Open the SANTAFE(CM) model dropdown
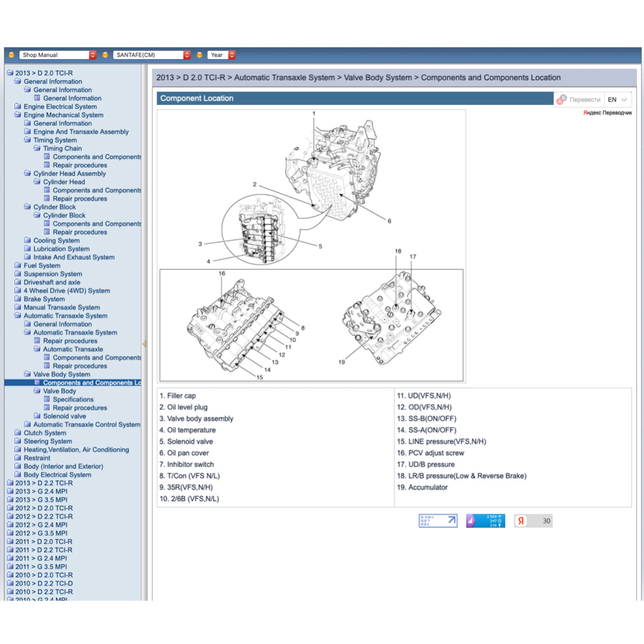The height and width of the screenshot is (644, 644). click(186, 55)
